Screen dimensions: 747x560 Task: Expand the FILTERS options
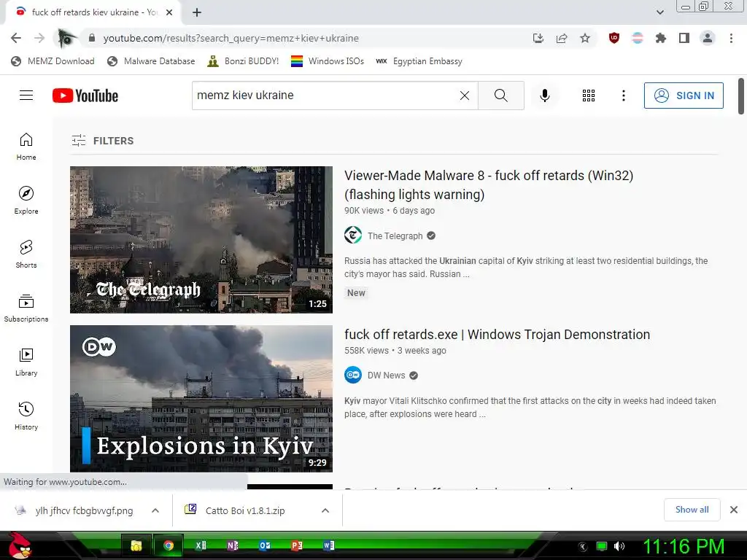[x=103, y=141]
